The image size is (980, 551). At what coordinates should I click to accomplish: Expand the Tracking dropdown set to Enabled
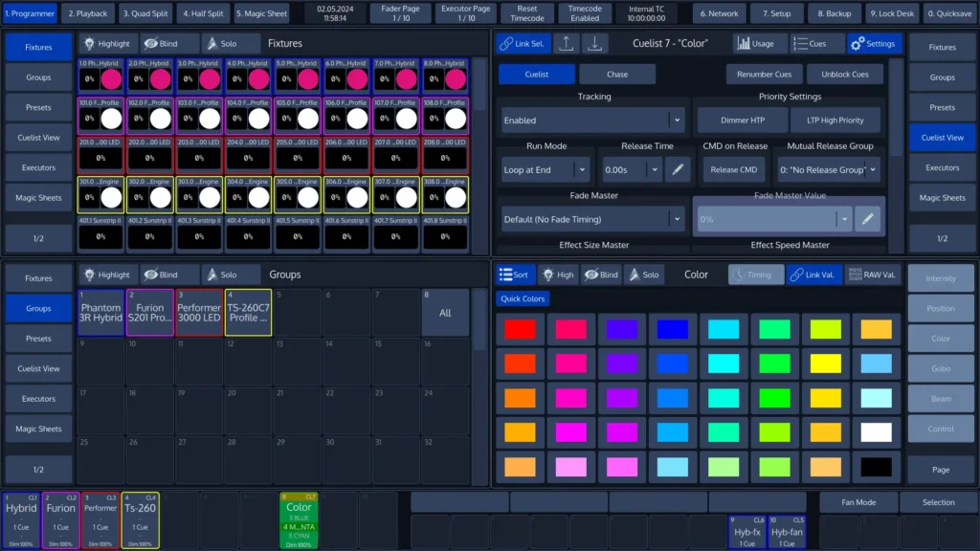tap(592, 121)
